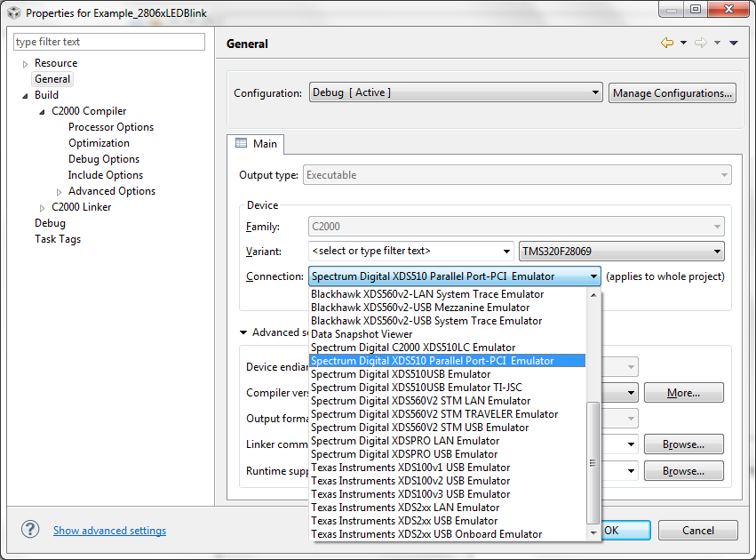Open the forward history dropdown arrow
This screenshot has width=756, height=560.
pyautogui.click(x=717, y=43)
